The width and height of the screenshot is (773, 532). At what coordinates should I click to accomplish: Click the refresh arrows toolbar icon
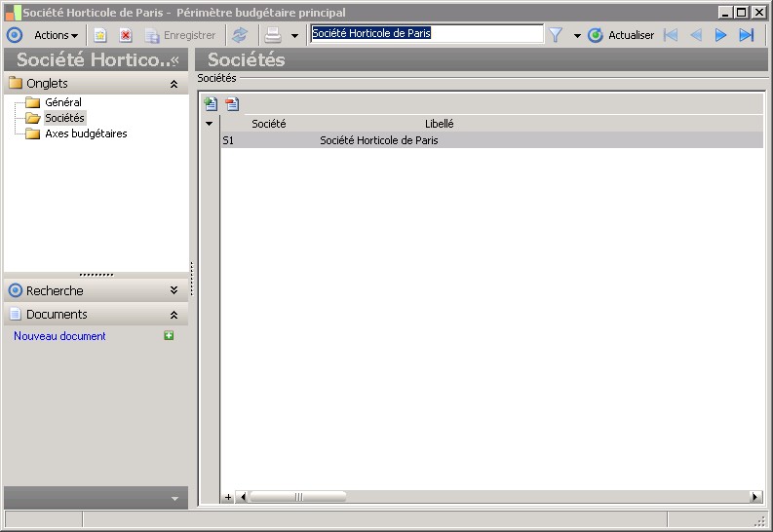[240, 35]
